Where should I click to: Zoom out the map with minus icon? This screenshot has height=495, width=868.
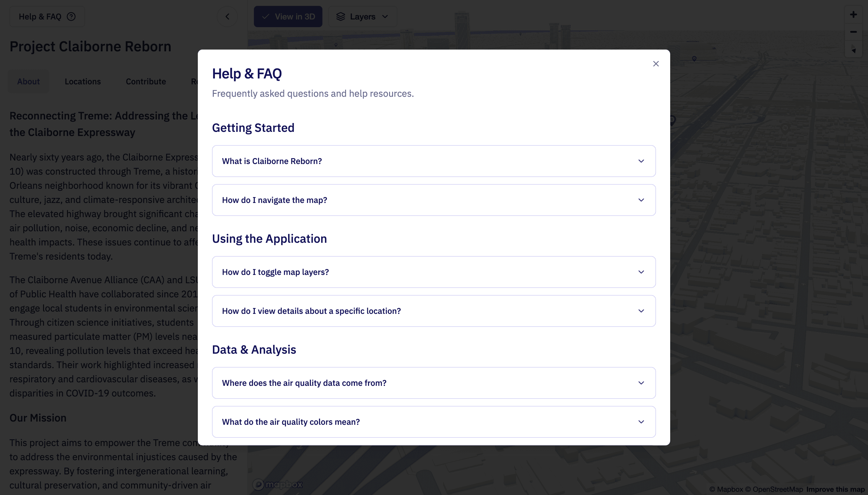(x=853, y=32)
